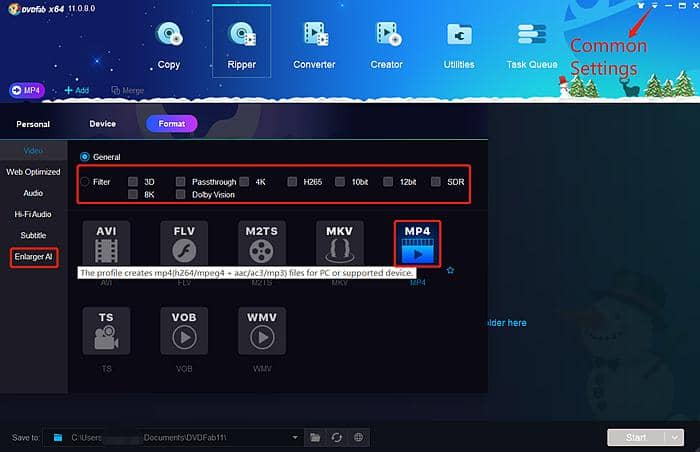Click the Add button
The height and width of the screenshot is (452, 700).
76,90
